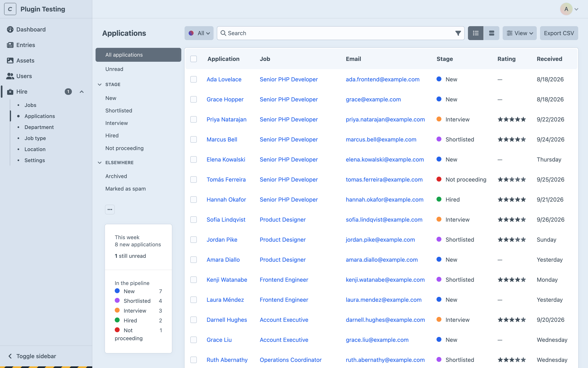Click the Assets image icon
Screen dimensions: 588x368
click(10, 61)
